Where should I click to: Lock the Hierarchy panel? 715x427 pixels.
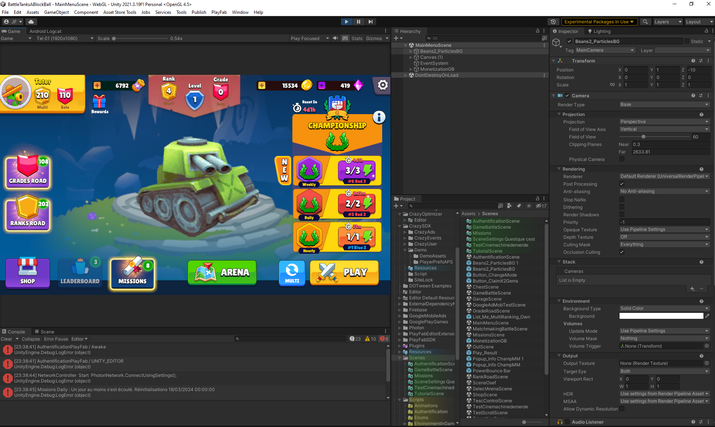(537, 31)
